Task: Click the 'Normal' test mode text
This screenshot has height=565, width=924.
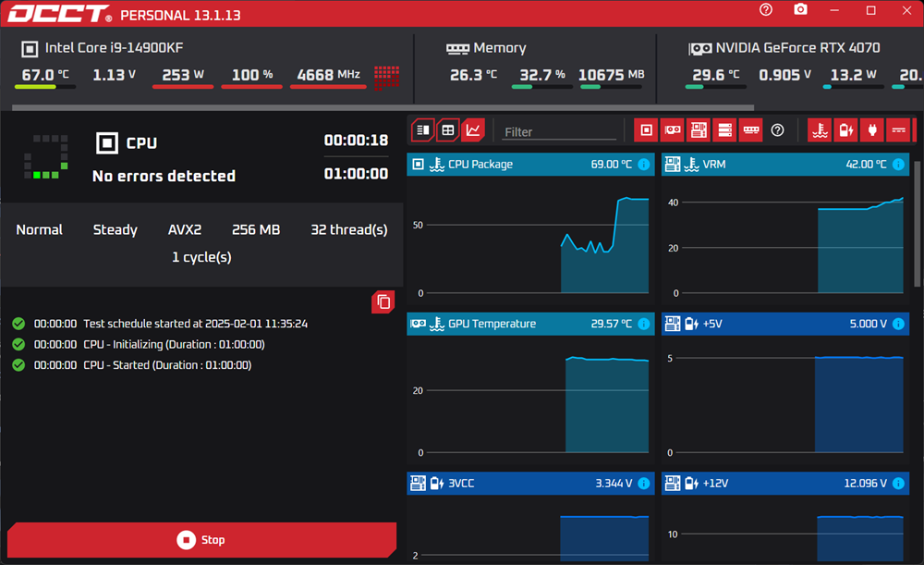Action: click(39, 229)
